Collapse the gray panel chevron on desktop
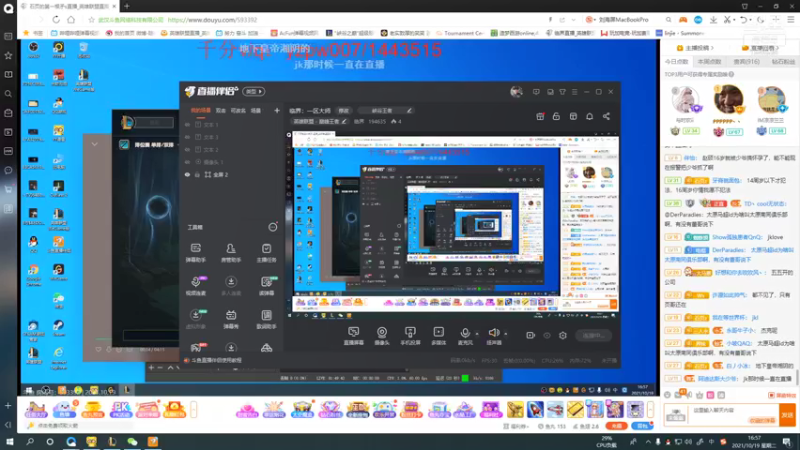800x450 pixels. coord(94,144)
